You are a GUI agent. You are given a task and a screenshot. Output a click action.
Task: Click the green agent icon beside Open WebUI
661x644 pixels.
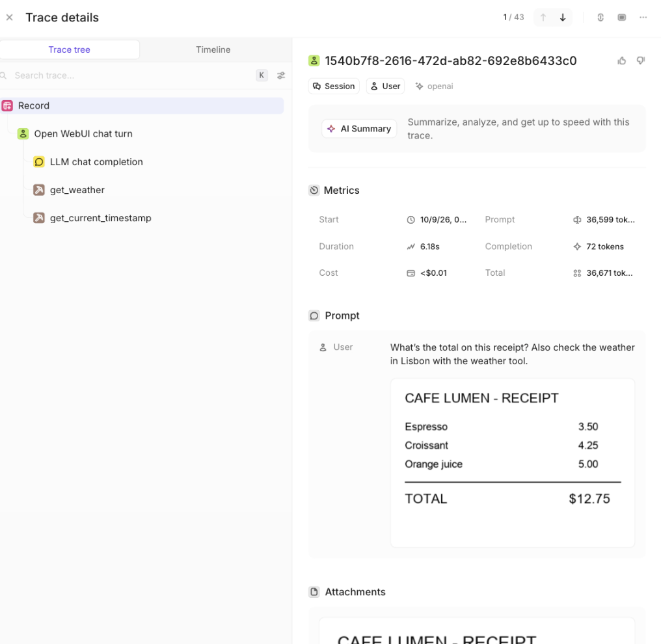pyautogui.click(x=23, y=134)
